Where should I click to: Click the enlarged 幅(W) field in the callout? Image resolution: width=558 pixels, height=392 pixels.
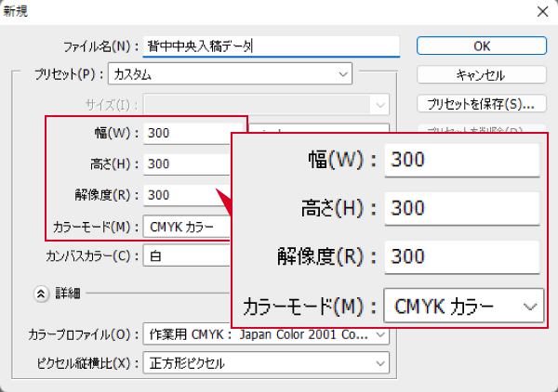462,159
